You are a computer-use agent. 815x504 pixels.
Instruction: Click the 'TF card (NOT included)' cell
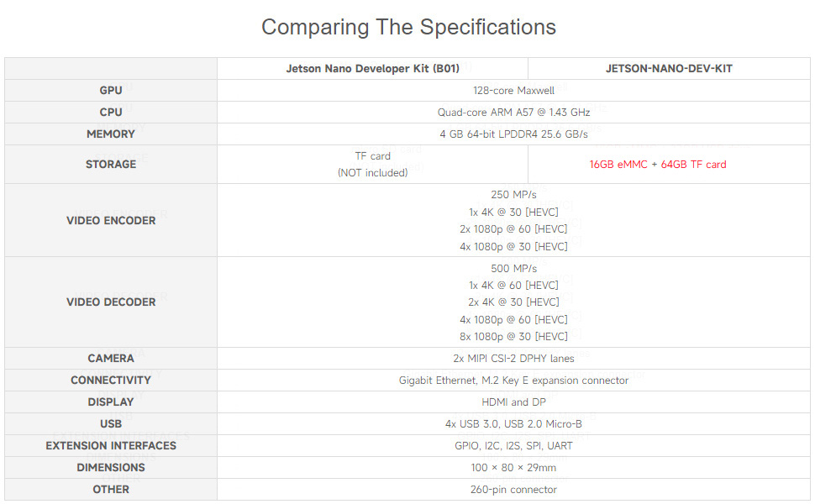pyautogui.click(x=373, y=164)
